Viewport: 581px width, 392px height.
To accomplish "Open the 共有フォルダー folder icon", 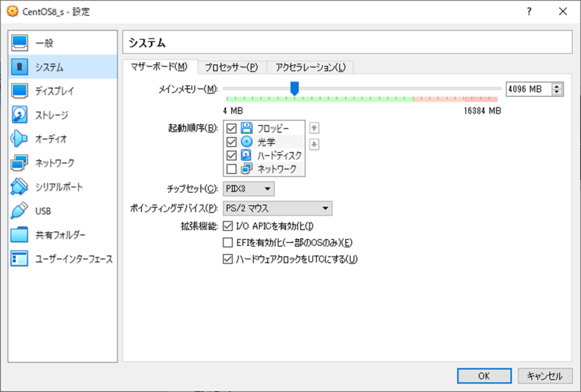I will tap(19, 234).
